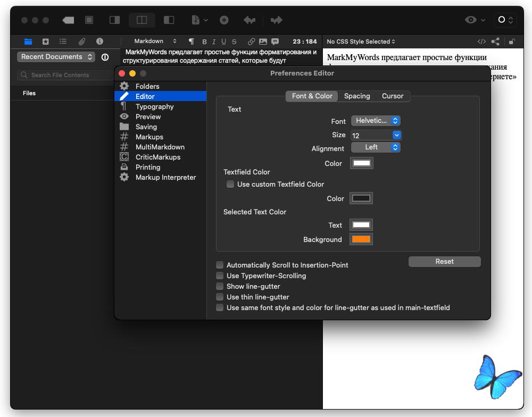Screen dimensions: 532x417
Task: Click the share icon in preview bar
Action: point(495,41)
